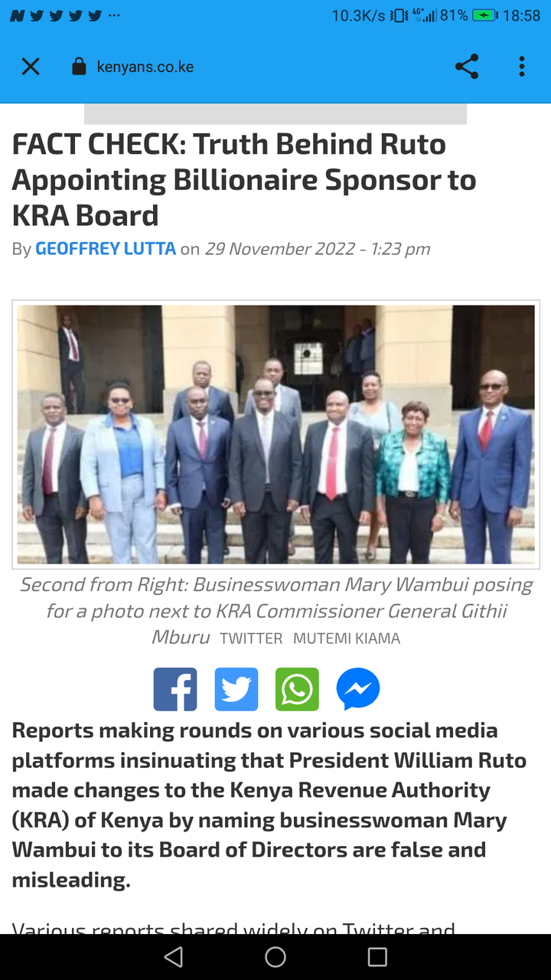
Task: Tap the grey ad banner placeholder
Action: [x=275, y=113]
